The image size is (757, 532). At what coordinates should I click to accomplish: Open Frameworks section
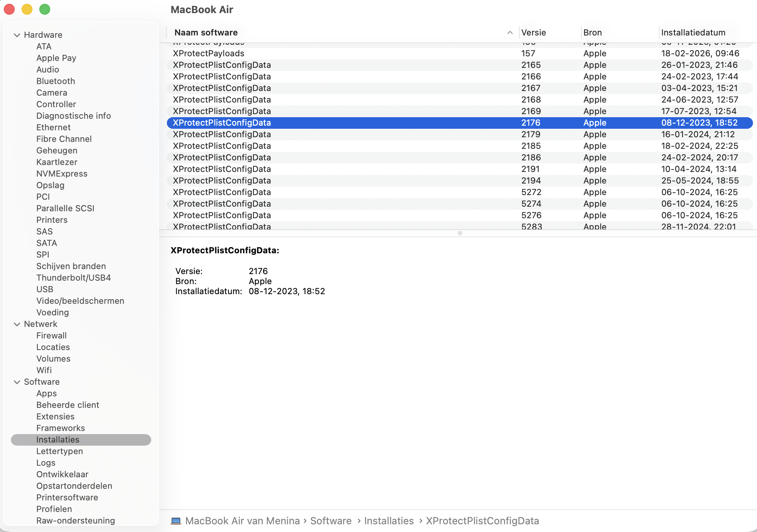(x=61, y=428)
